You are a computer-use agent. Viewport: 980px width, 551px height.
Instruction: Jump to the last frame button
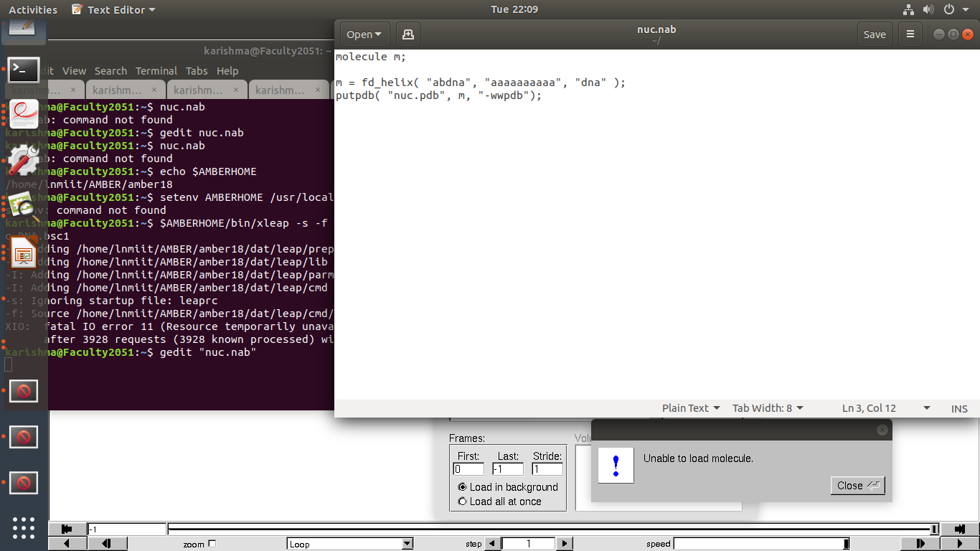960,529
